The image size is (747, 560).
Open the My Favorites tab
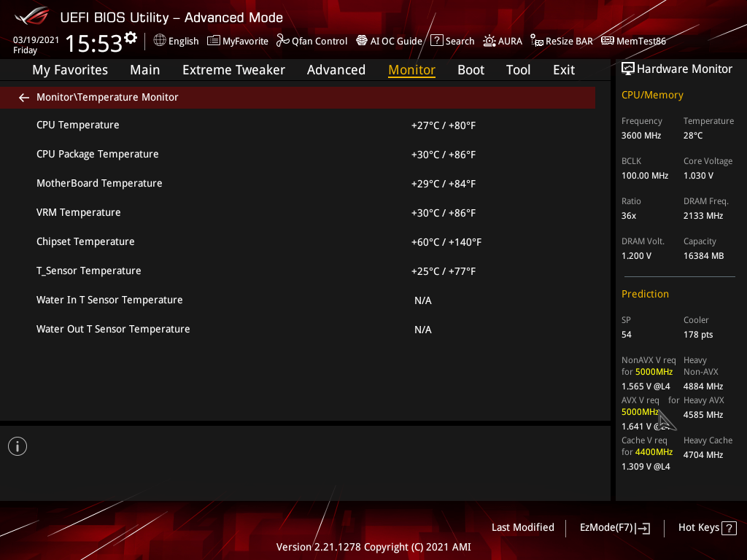[x=70, y=70]
